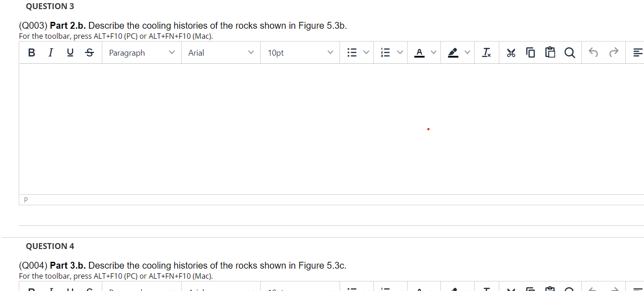
Task: Open the Arial font family dropdown
Action: coord(220,52)
